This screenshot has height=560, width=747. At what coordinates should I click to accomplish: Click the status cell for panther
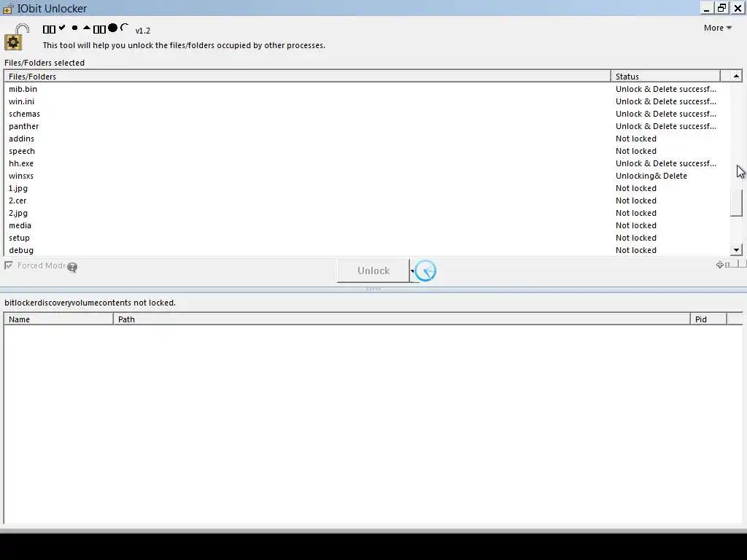tap(665, 126)
